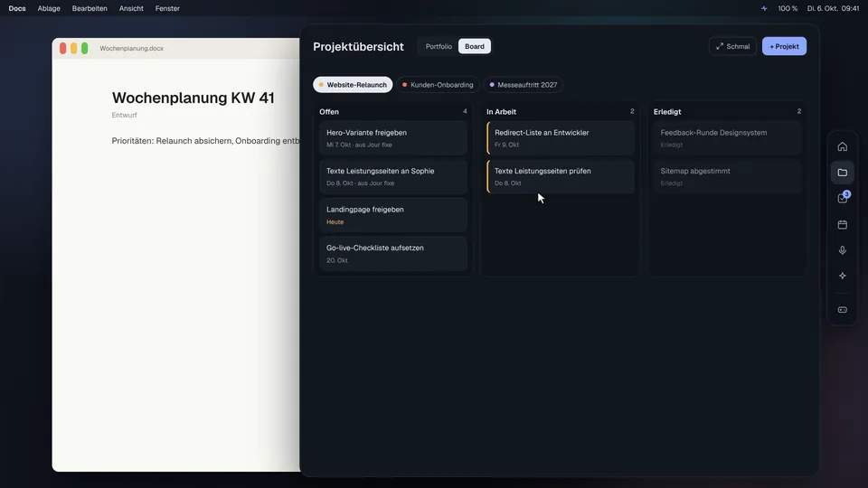Click the bottom sidebar icon below the divider
The width and height of the screenshot is (868, 488).
pos(842,310)
